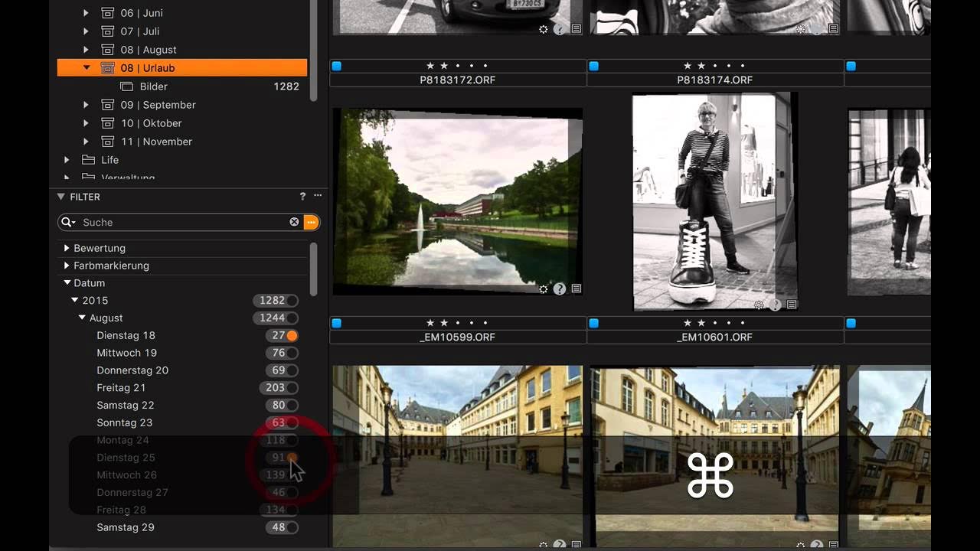Expand the Life folder node
Viewport: 980px width, 551px height.
[x=67, y=160]
